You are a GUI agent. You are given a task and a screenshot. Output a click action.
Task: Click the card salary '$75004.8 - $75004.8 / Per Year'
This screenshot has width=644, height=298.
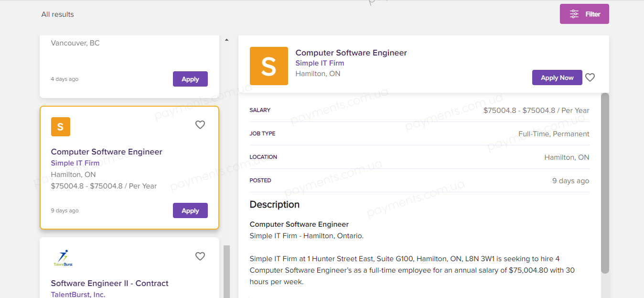[x=104, y=186]
